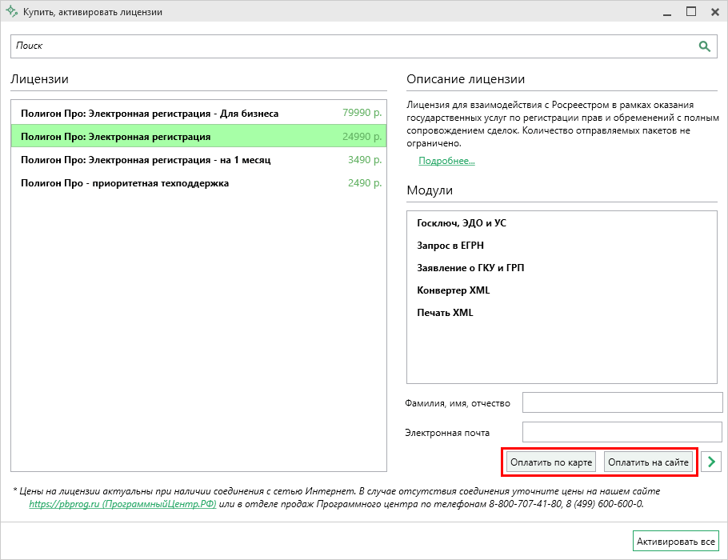Close the Купить, активировать лицензии window
This screenshot has height=560, width=728.
(715, 12)
